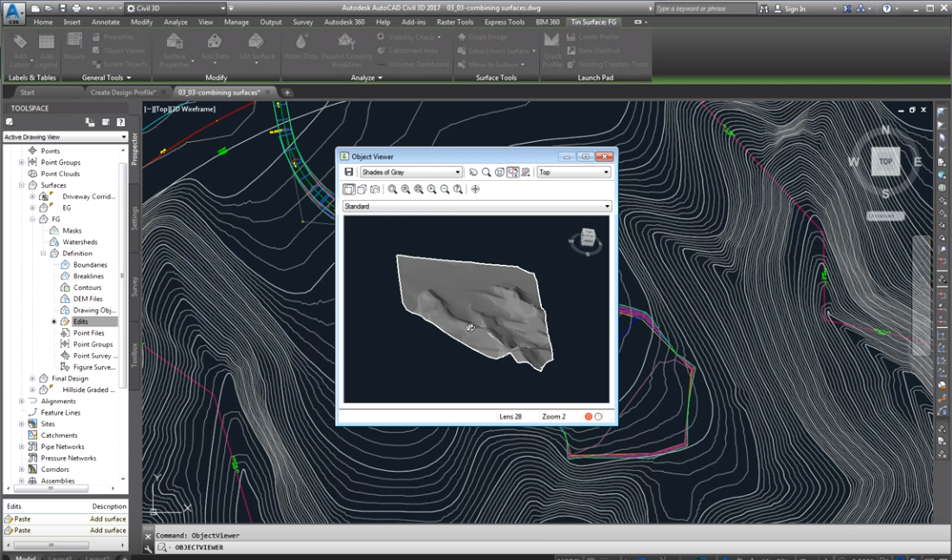Select the Zoom magnifier beside the Pan tool
Image resolution: width=952 pixels, height=560 pixels.
(x=486, y=172)
